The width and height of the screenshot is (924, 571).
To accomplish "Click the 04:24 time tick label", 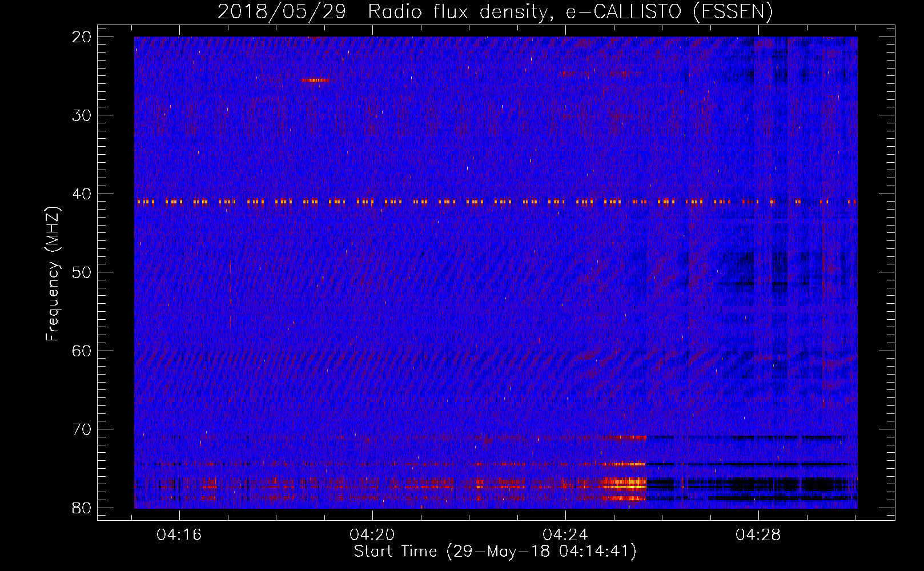I will pyautogui.click(x=565, y=535).
